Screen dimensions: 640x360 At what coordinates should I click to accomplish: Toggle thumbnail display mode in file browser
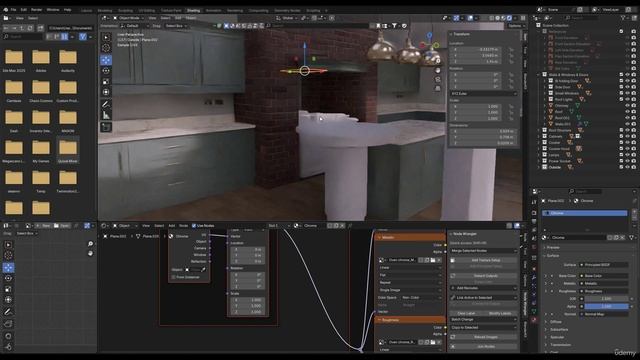(64, 37)
